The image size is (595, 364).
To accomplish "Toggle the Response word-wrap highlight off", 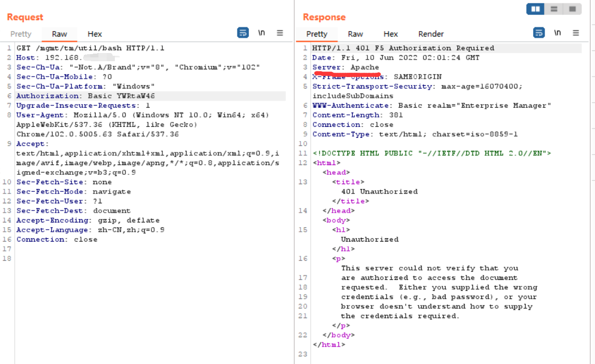I will click(x=539, y=33).
